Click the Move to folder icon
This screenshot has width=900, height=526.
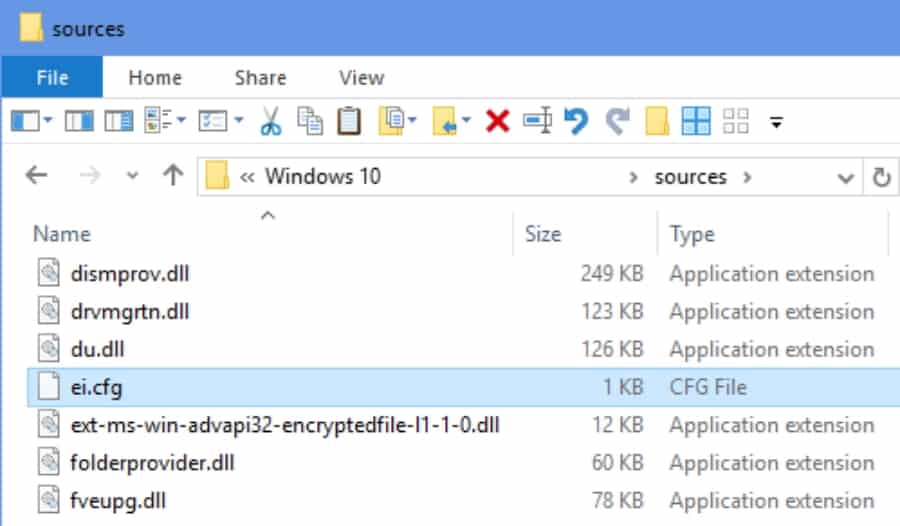(x=445, y=121)
